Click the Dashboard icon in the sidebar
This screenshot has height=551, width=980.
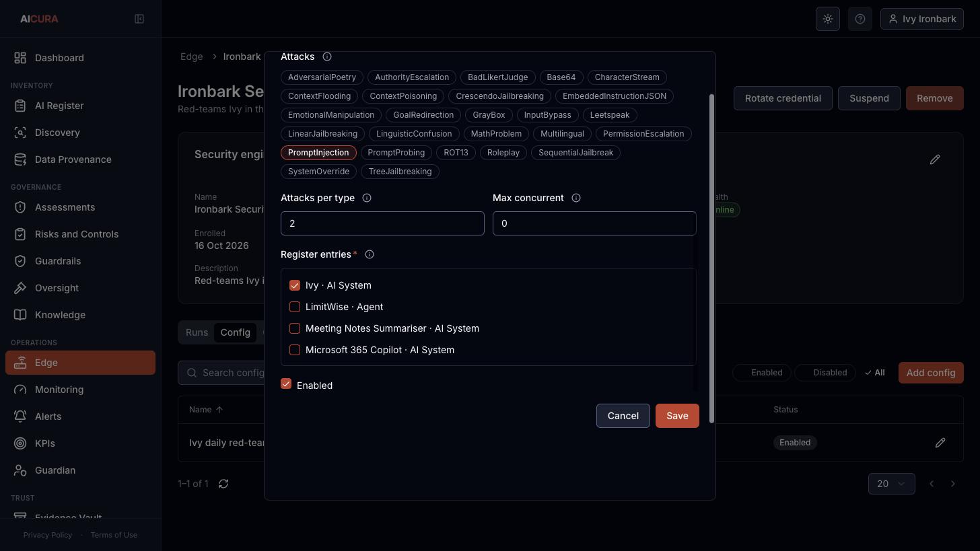click(20, 58)
